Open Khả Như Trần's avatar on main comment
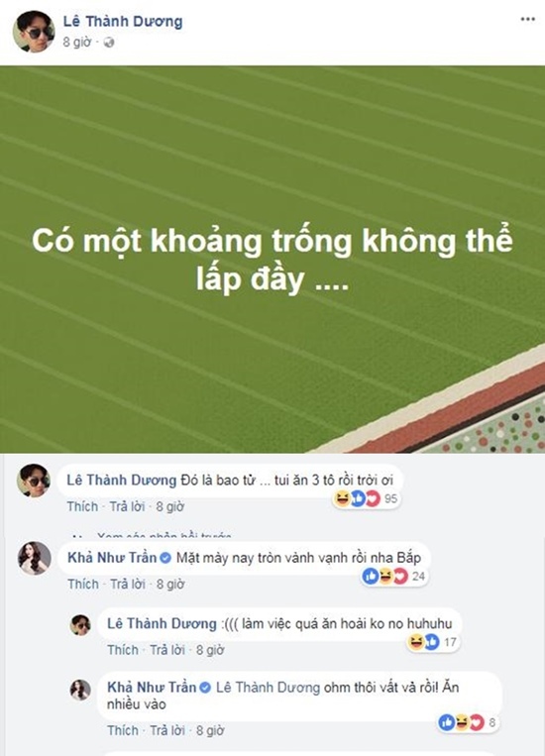Screen dimensions: 545x756 click(x=35, y=558)
